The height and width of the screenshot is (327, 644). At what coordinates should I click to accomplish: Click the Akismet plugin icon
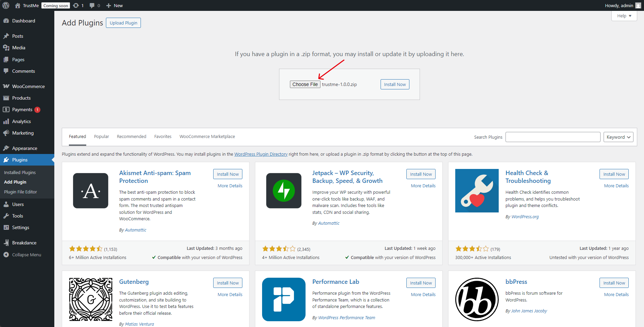pos(91,191)
